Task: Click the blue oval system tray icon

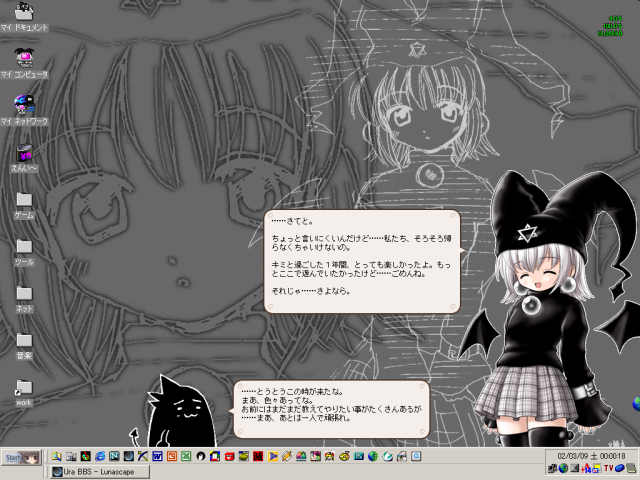Action: [620, 468]
